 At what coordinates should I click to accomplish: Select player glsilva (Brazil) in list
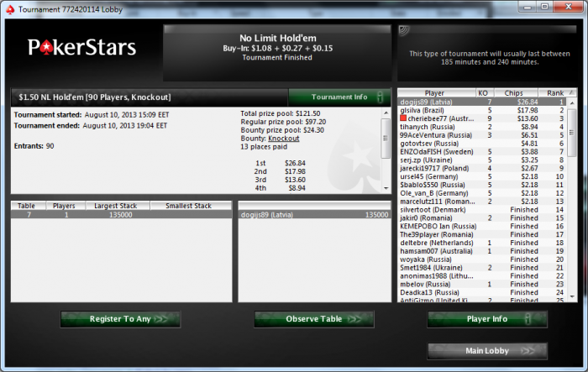(x=482, y=110)
